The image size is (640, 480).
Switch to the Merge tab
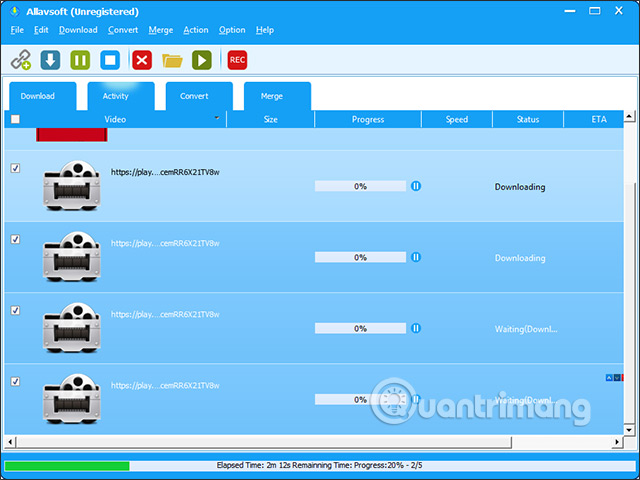click(278, 96)
